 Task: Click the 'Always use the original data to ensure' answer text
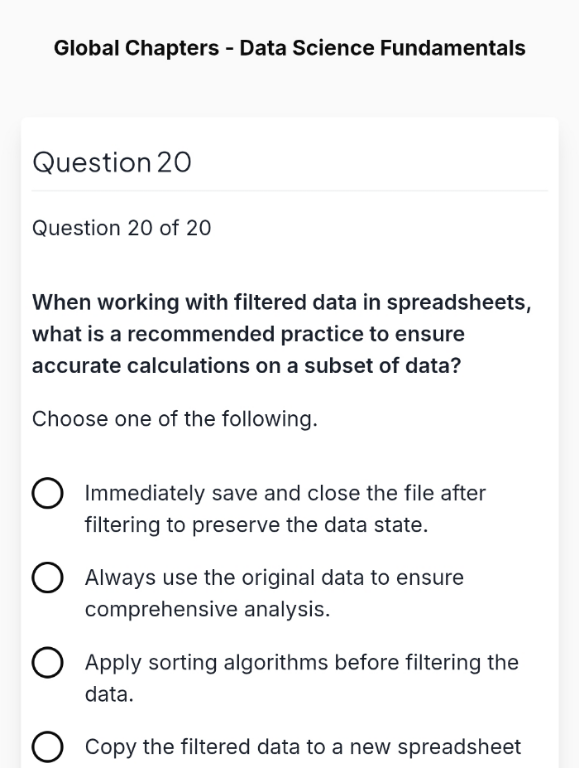[x=274, y=577]
